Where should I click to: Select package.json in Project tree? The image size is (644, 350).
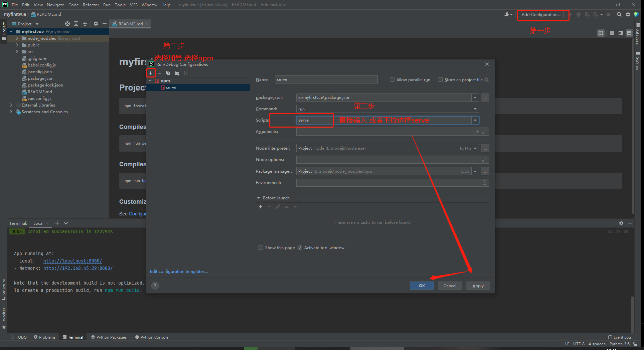pyautogui.click(x=40, y=78)
